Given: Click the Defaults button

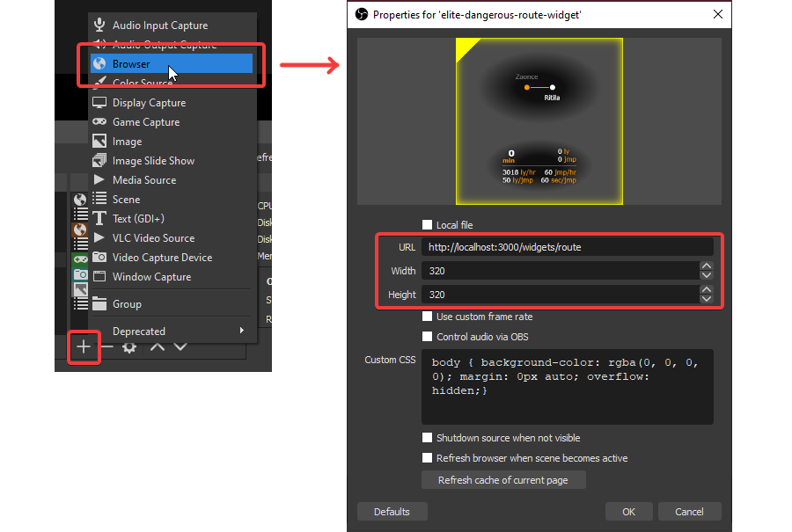Looking at the screenshot, I should click(392, 511).
